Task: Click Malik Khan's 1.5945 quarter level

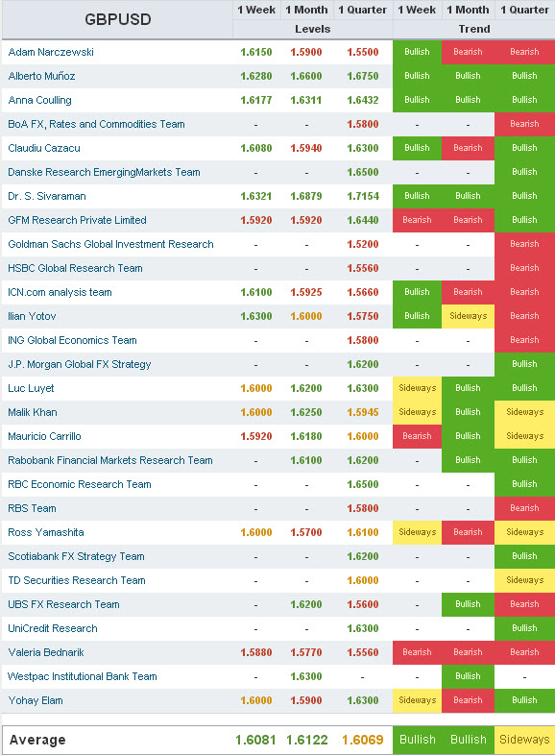Action: tap(363, 413)
